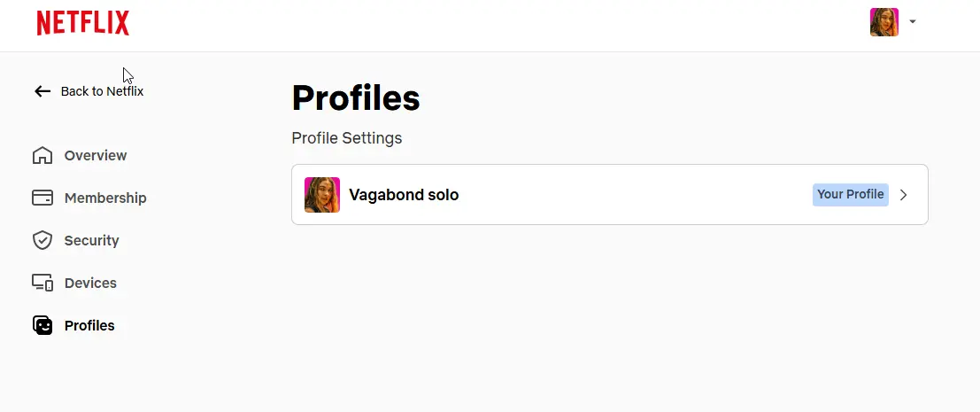The height and width of the screenshot is (412, 980).
Task: Open the Membership section
Action: click(x=105, y=198)
